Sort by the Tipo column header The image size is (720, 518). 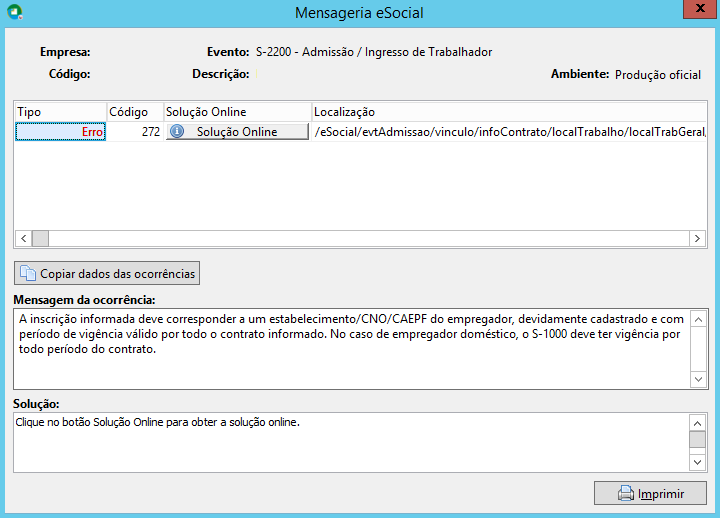(61, 112)
